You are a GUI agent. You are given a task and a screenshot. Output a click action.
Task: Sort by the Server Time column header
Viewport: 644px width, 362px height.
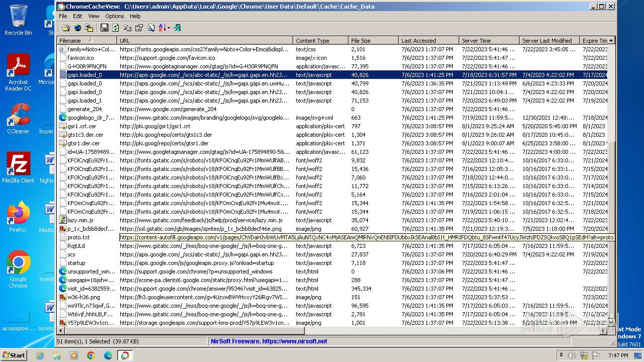[489, 41]
